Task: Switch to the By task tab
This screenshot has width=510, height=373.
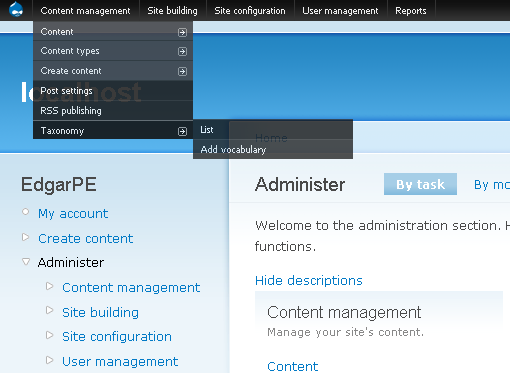Action: point(420,184)
